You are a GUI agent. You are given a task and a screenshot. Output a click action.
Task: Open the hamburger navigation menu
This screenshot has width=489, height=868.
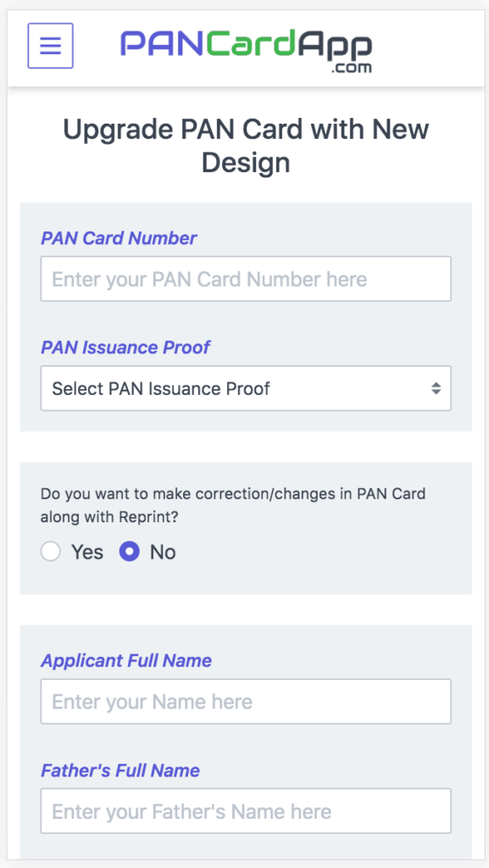(x=50, y=46)
